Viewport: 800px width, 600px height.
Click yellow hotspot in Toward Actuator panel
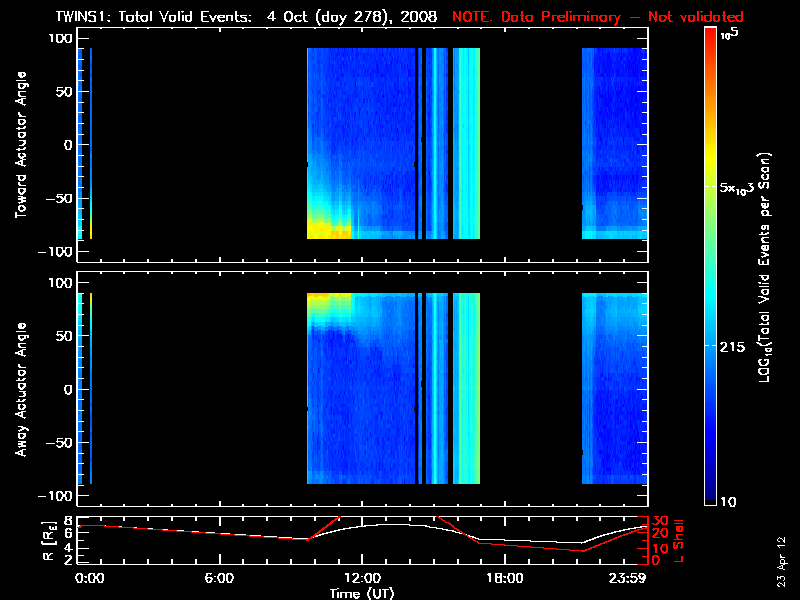pyautogui.click(x=327, y=228)
